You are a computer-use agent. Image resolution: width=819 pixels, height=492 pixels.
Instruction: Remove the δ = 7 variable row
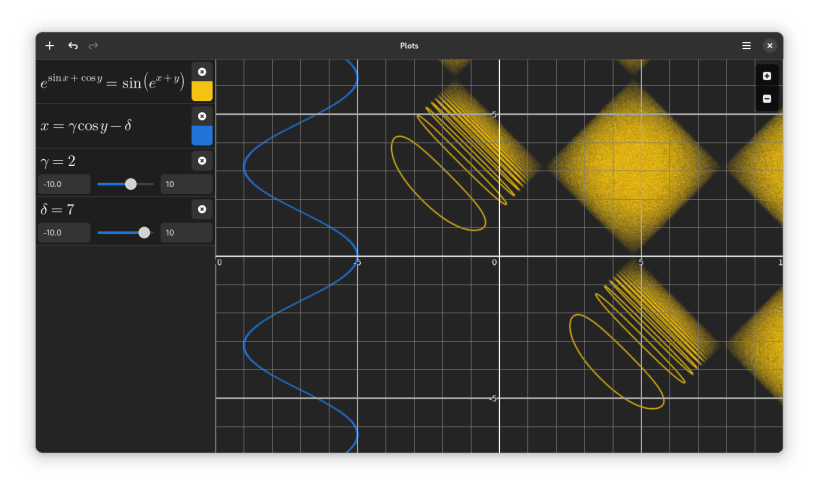(x=202, y=209)
